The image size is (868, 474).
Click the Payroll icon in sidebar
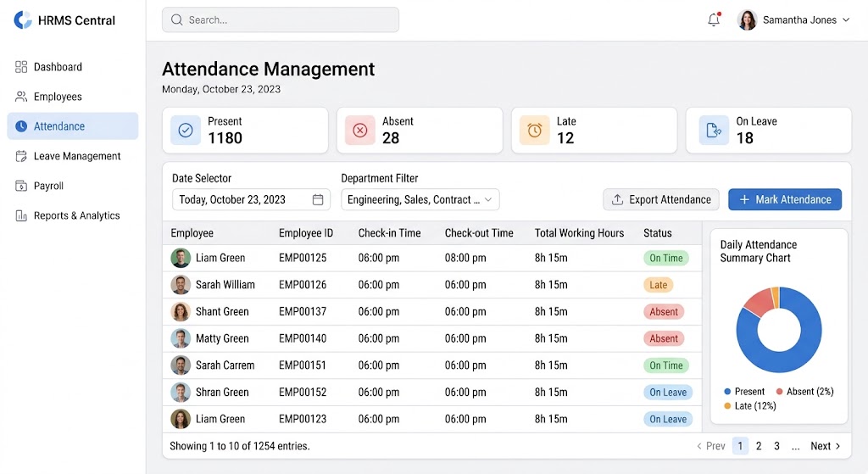point(21,186)
